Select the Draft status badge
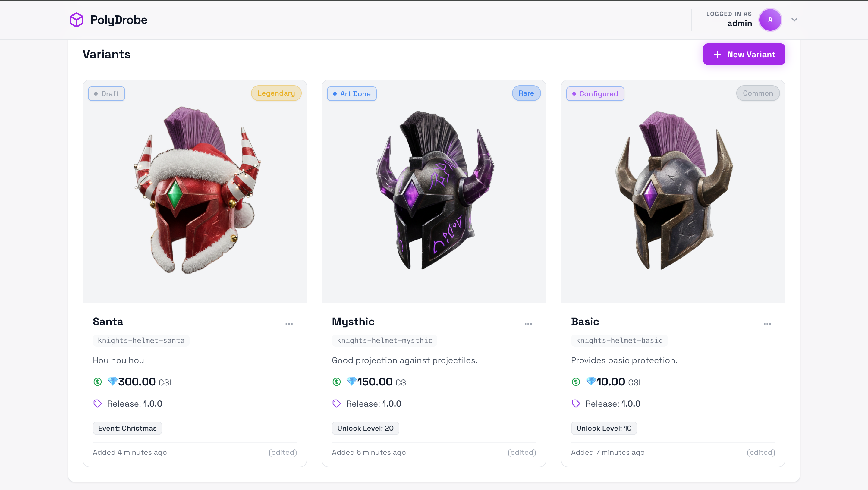868x490 pixels. 106,94
